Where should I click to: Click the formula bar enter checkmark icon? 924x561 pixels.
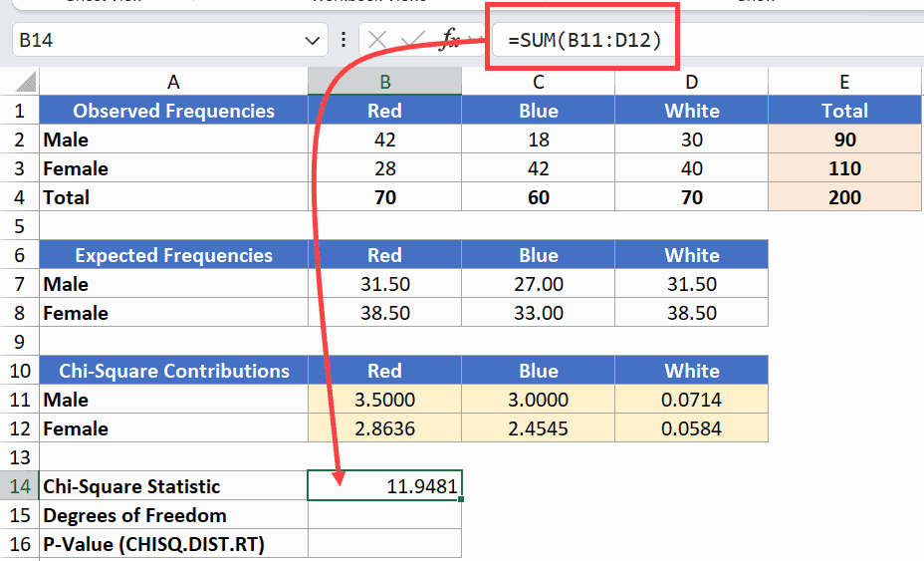pos(412,40)
